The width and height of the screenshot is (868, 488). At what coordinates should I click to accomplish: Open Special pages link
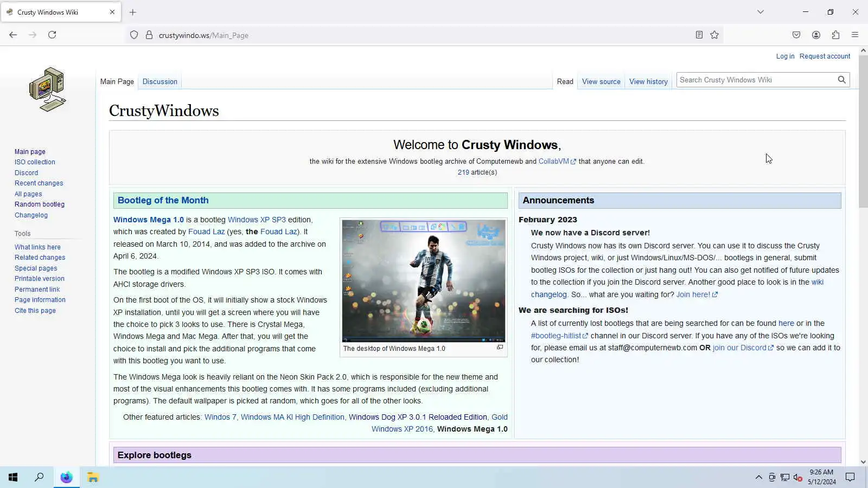click(x=36, y=268)
